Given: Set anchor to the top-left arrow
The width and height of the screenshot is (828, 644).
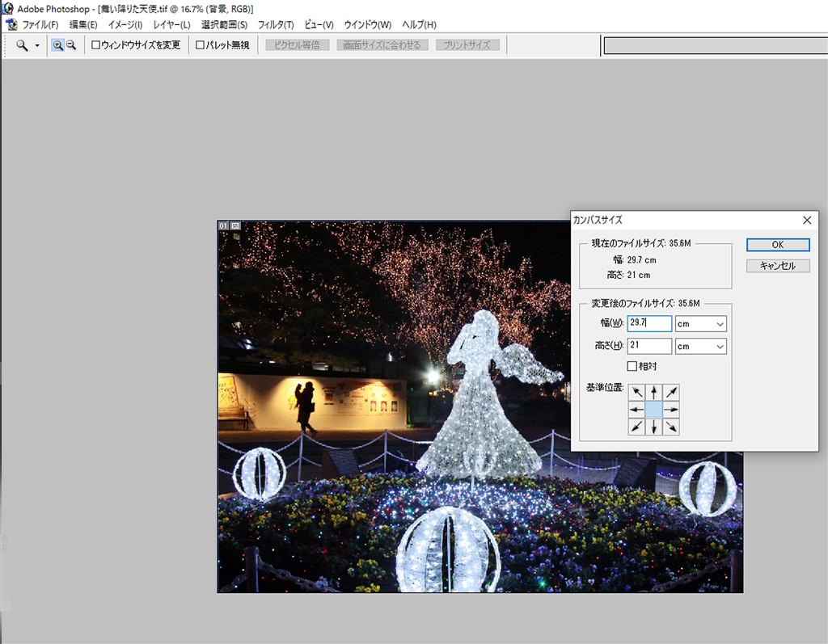Looking at the screenshot, I should click(637, 392).
